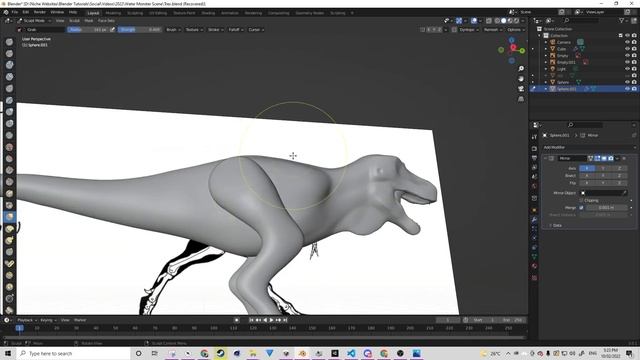
Task: Switch to the Shading workspace tab
Action: (208, 13)
